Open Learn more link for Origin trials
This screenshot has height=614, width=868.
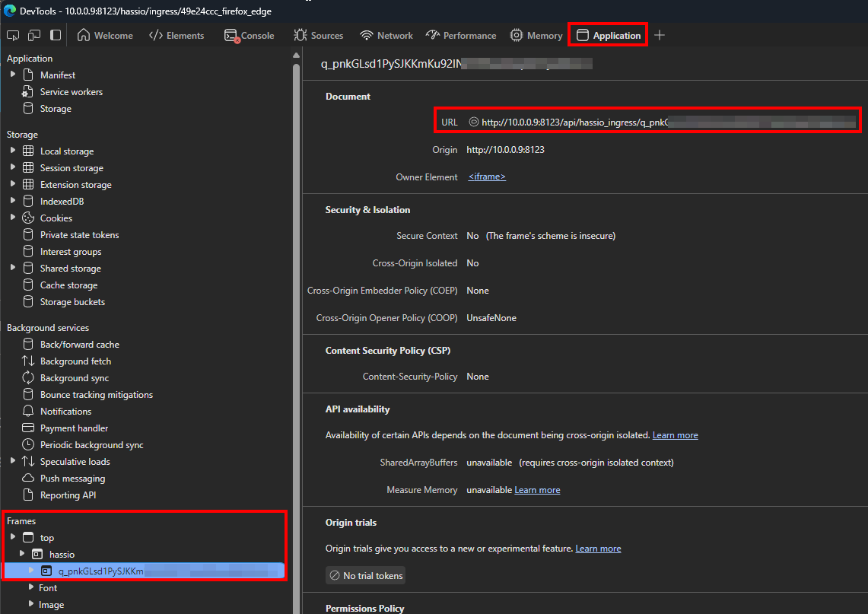[x=599, y=549]
